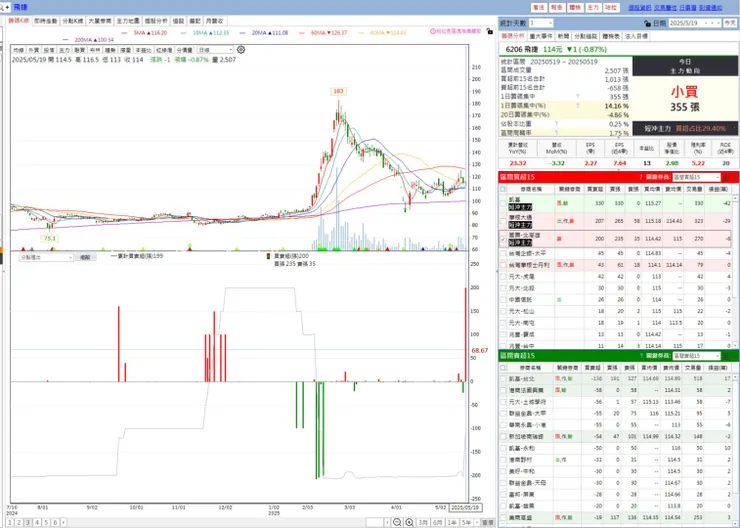Viewport: 740px width, 528px height.
Task: Click the zoom in magnifier below the chart
Action: click(x=409, y=522)
